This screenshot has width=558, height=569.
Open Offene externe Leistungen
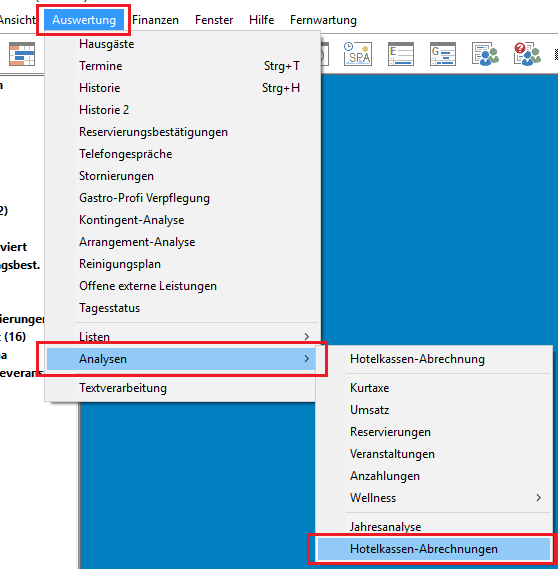[x=182, y=286]
